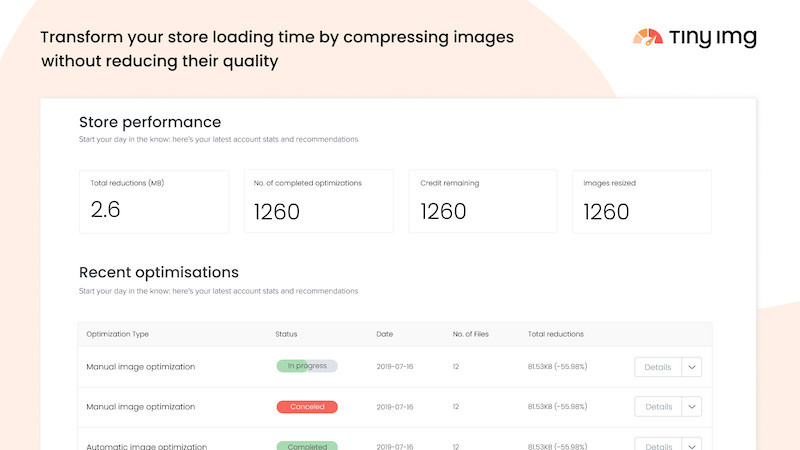The height and width of the screenshot is (450, 800).
Task: Expand dropdown arrow in the Canceled row
Action: point(691,407)
